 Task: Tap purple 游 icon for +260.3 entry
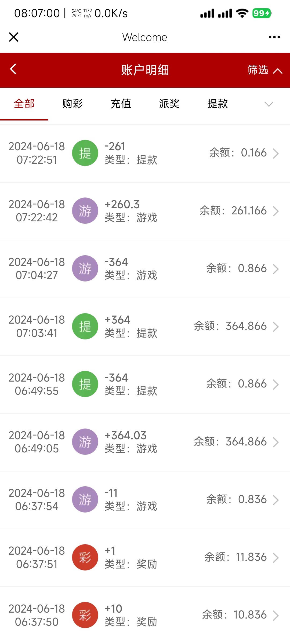pos(85,211)
